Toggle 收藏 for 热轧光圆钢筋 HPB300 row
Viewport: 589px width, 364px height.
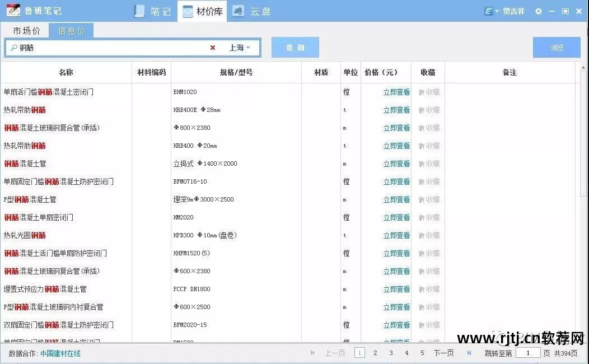coord(429,236)
